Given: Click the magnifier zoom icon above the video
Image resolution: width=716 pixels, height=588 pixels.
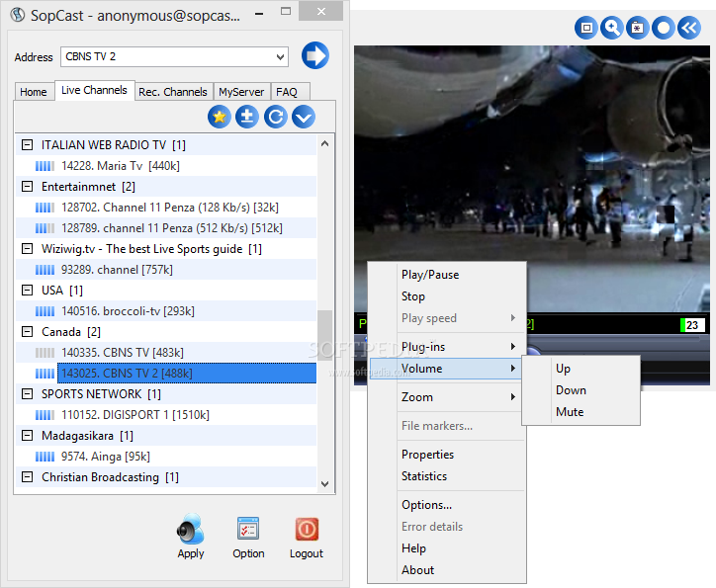Looking at the screenshot, I should click(612, 28).
